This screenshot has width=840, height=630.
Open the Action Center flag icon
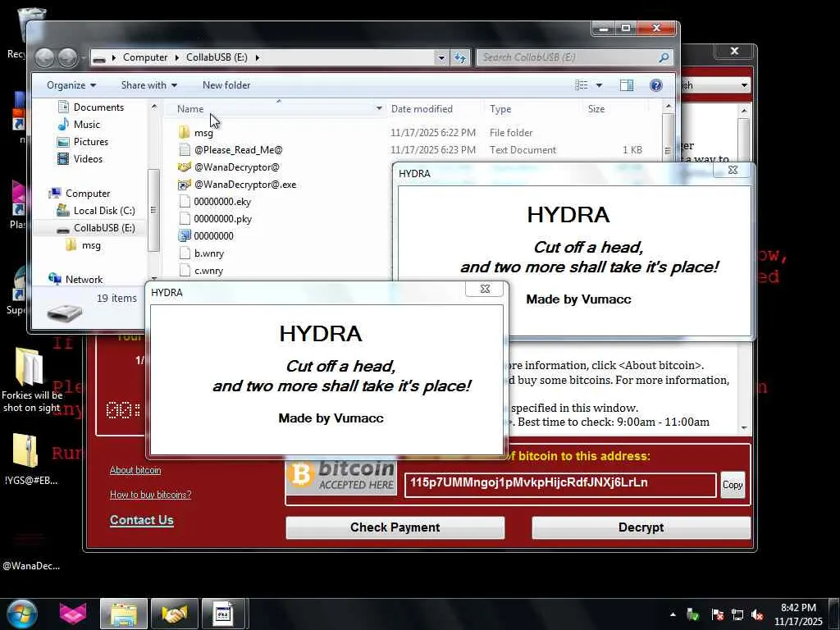(x=717, y=614)
